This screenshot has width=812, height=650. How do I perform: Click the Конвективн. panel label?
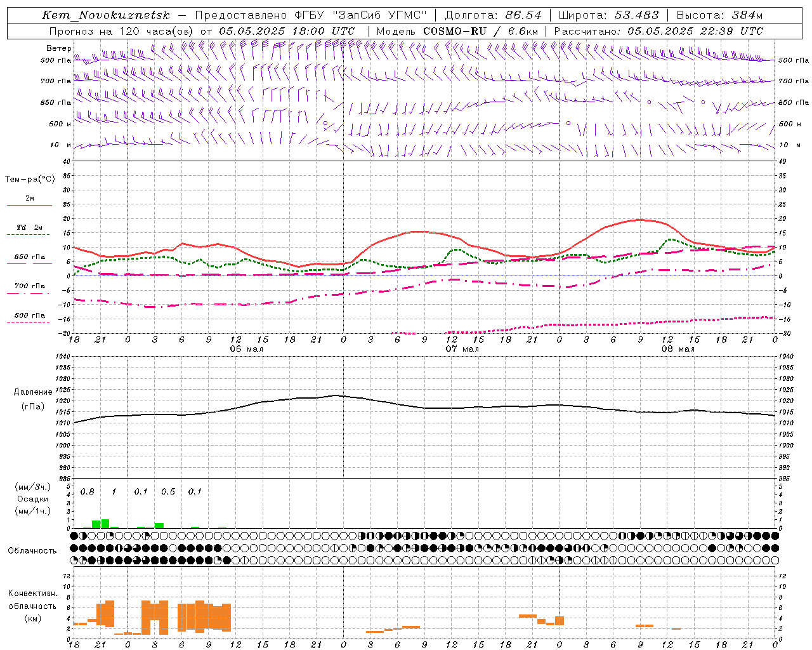32,594
